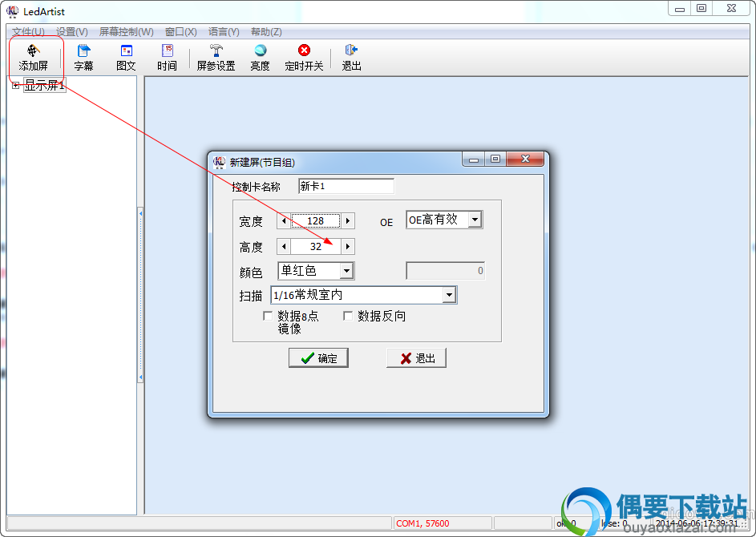The image size is (756, 537).
Task: Open the 定时开关 timer switch tool
Action: tap(304, 58)
